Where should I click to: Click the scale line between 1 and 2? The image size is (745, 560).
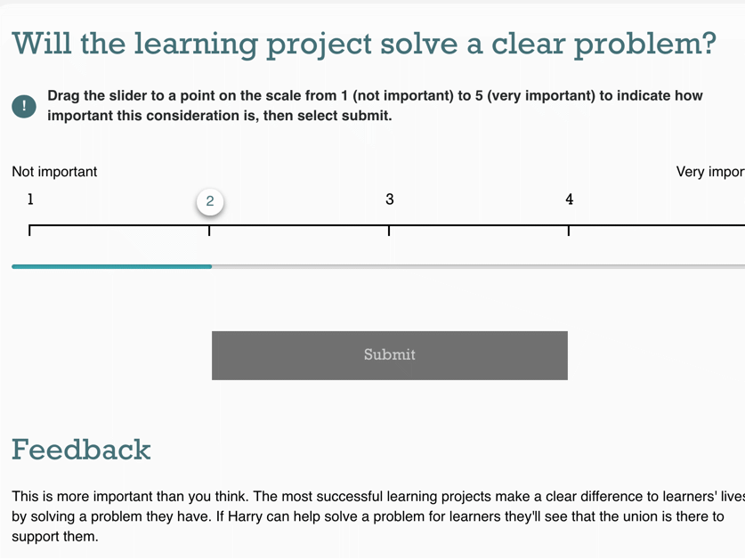coord(119,225)
